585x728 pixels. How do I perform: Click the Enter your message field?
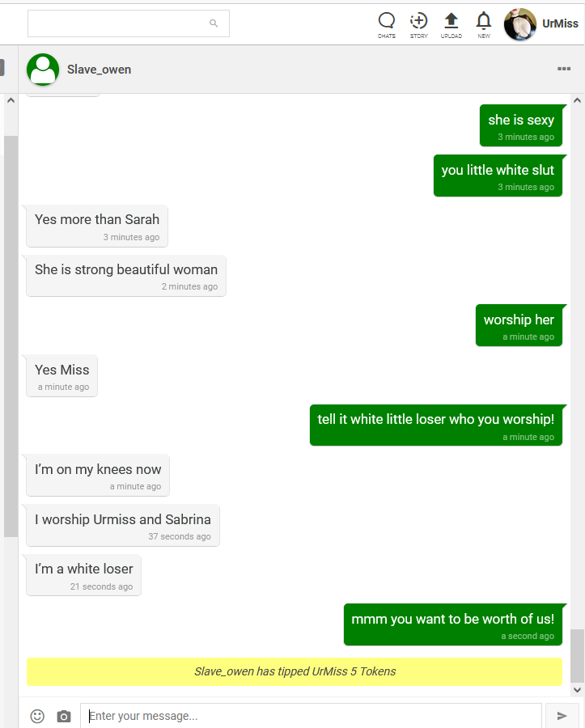pyautogui.click(x=311, y=716)
